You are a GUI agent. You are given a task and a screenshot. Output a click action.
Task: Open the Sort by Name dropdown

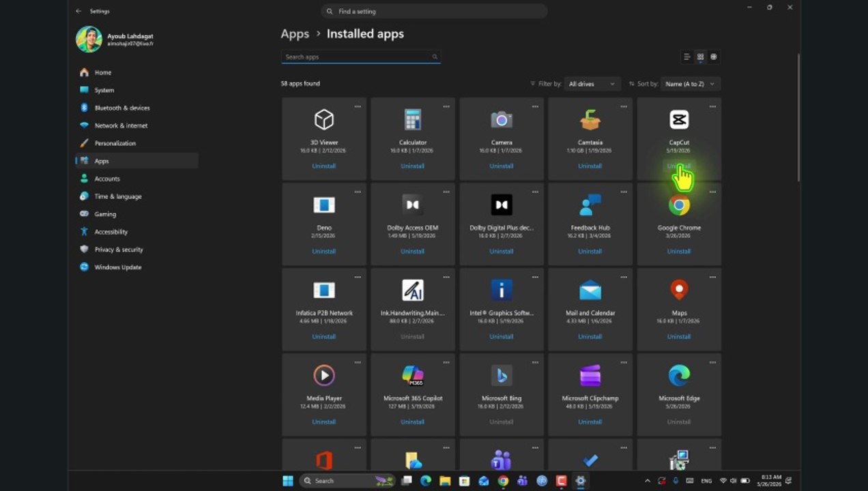pyautogui.click(x=691, y=84)
